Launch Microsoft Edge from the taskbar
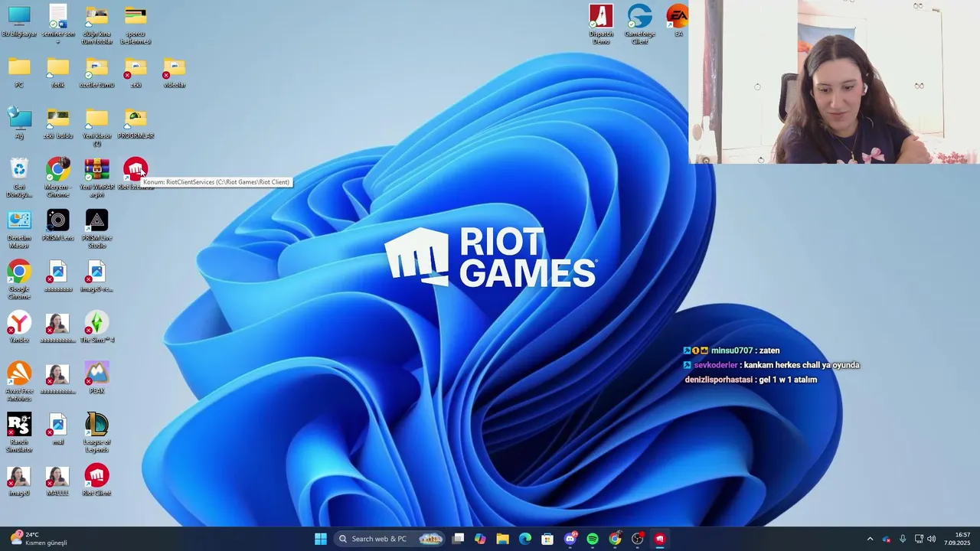Screen dimensions: 980x551 (x=525, y=539)
